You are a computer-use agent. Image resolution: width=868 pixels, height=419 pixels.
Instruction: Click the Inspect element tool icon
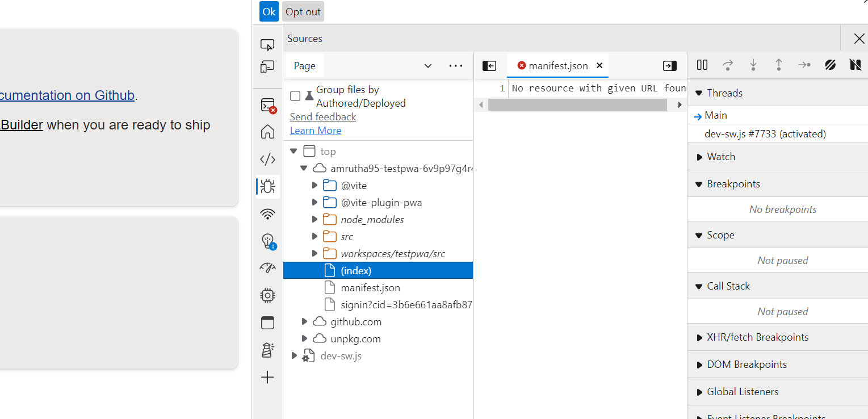(267, 45)
